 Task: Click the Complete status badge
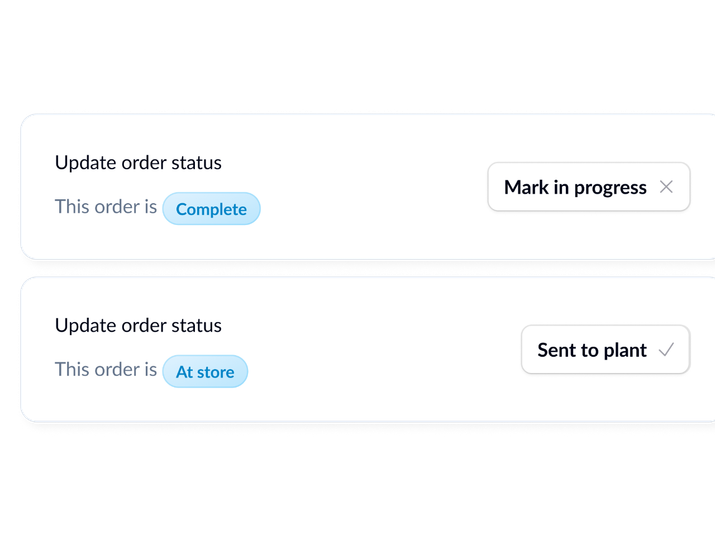[211, 209]
